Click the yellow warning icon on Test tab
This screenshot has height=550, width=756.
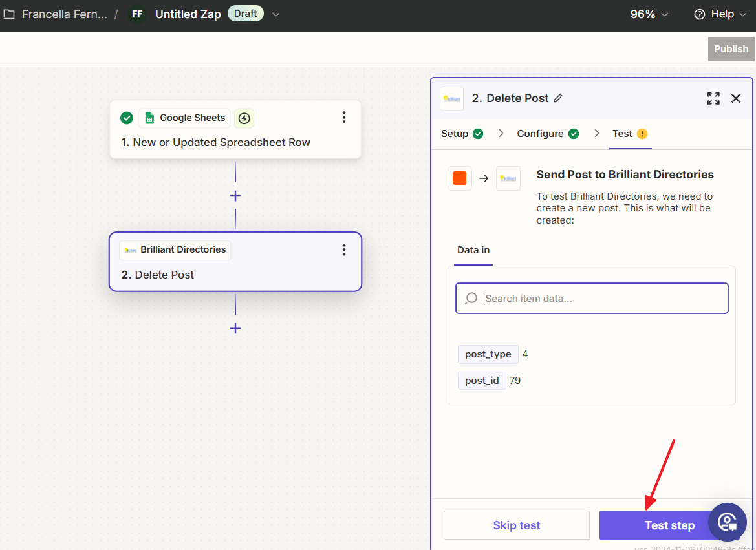[x=642, y=134]
